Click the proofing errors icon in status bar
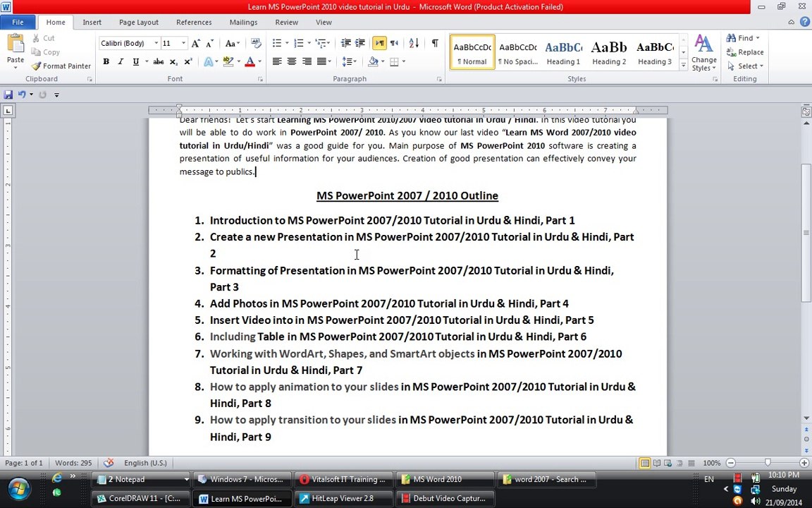812x508 pixels. [x=109, y=463]
